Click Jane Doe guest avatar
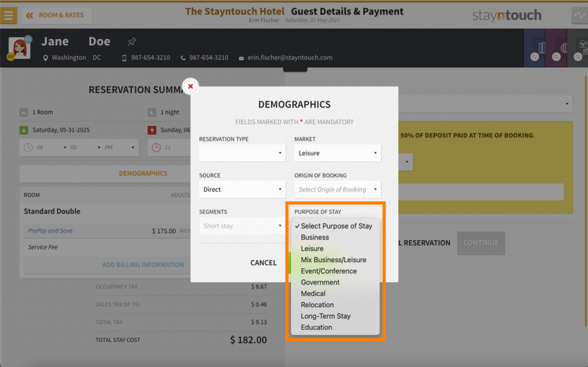The height and width of the screenshot is (367, 588). point(20,48)
